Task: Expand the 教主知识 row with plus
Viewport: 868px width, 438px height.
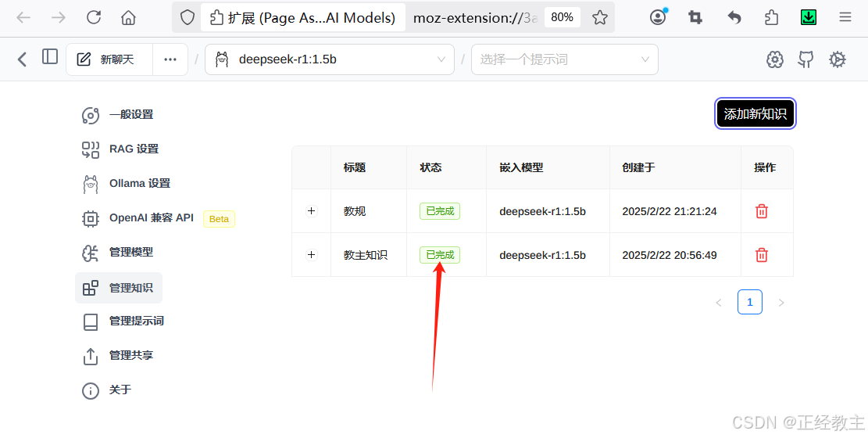Action: tap(312, 254)
